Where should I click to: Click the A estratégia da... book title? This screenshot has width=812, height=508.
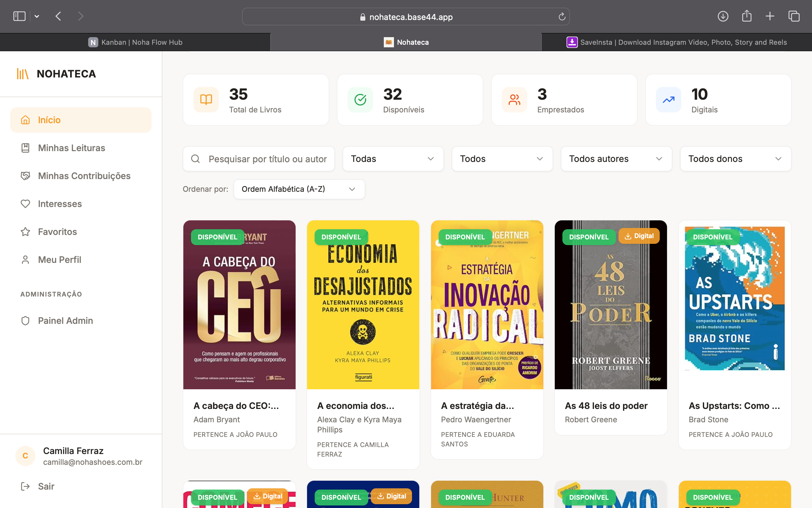click(477, 406)
